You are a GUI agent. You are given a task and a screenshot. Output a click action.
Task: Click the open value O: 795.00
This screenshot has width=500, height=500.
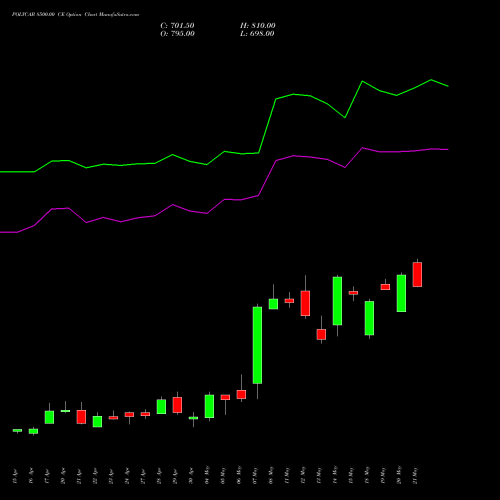pyautogui.click(x=177, y=34)
